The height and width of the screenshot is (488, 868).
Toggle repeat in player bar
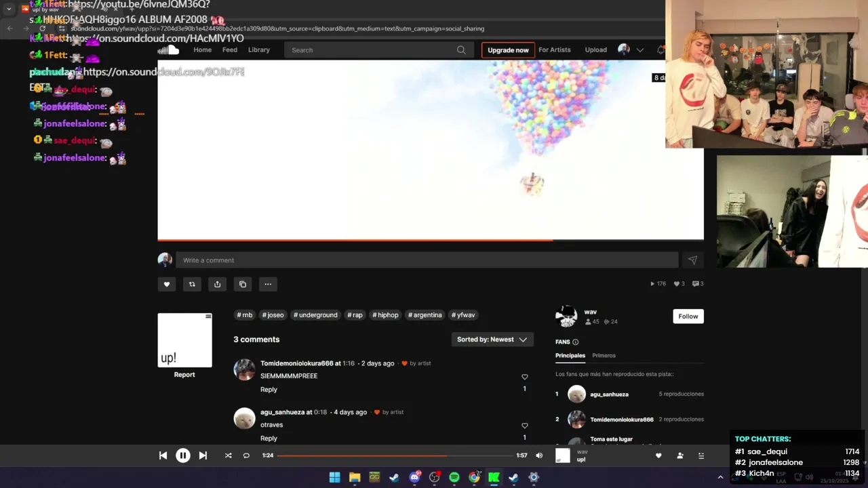(246, 455)
